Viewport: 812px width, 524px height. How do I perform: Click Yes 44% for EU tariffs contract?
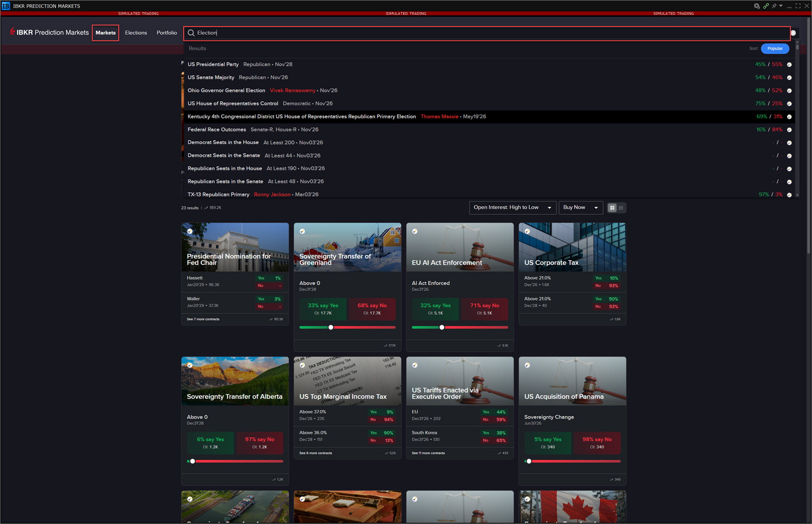click(x=494, y=412)
